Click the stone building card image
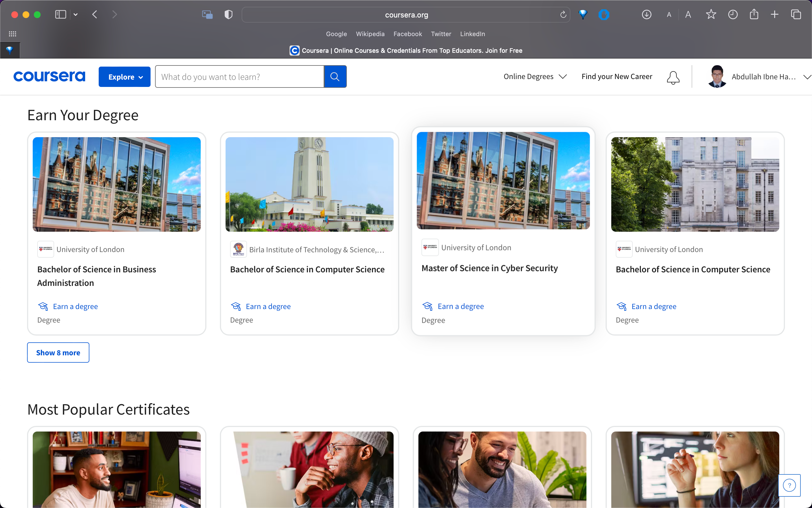The image size is (812, 508). click(695, 184)
